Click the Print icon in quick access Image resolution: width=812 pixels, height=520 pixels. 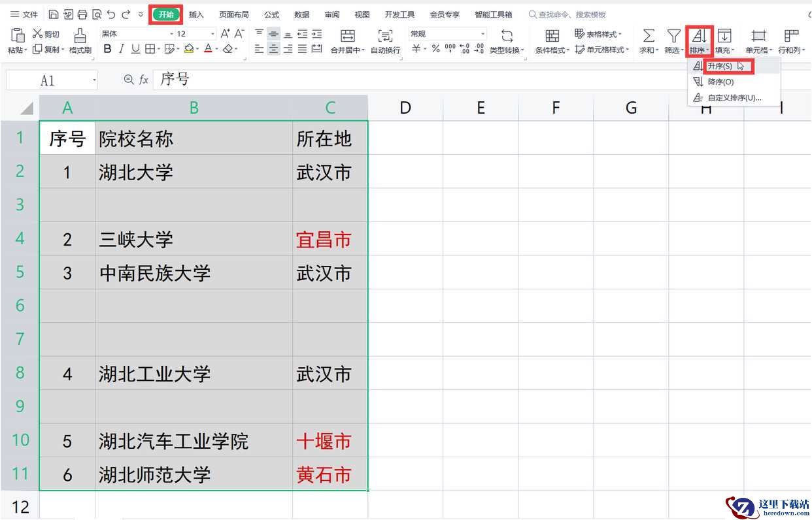(82, 14)
